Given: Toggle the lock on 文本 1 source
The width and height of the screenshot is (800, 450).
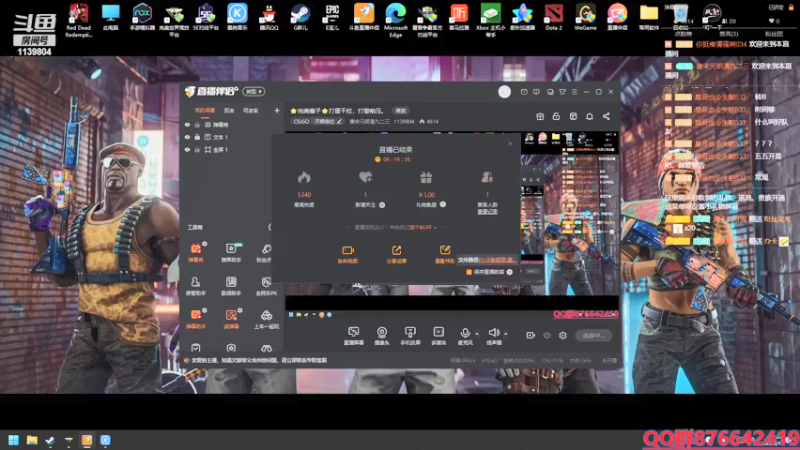Looking at the screenshot, I should (x=197, y=137).
